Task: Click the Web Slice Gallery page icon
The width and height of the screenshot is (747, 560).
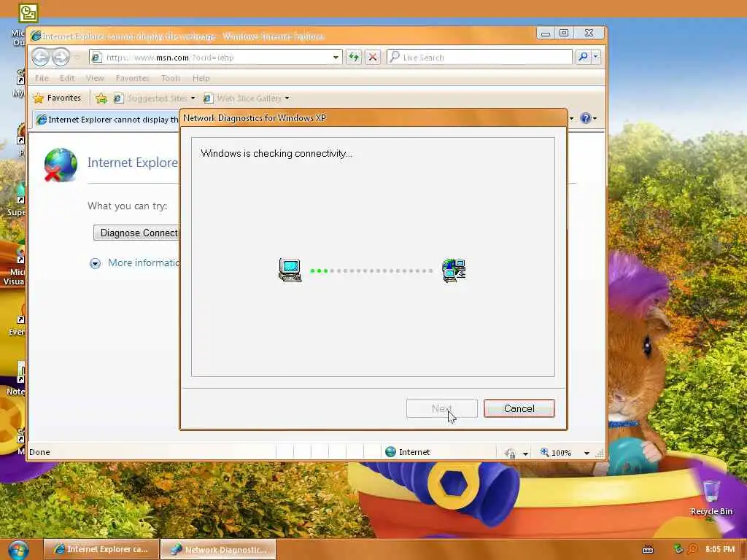Action: pyautogui.click(x=208, y=98)
